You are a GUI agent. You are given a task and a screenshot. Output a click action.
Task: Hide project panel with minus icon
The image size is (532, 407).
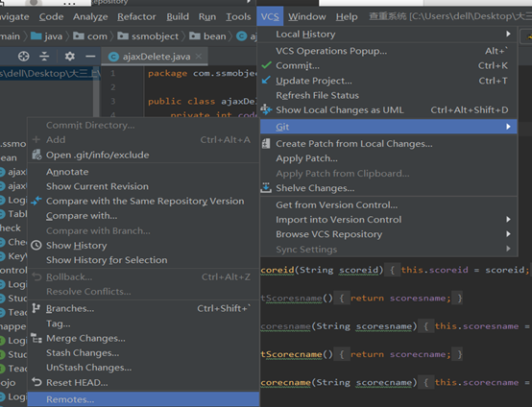click(x=90, y=56)
